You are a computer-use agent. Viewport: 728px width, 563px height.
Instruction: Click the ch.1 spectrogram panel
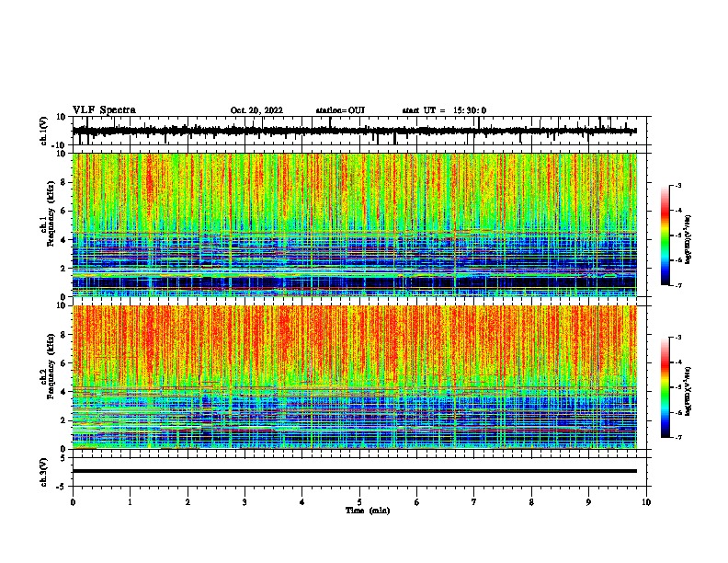pyautogui.click(x=354, y=224)
